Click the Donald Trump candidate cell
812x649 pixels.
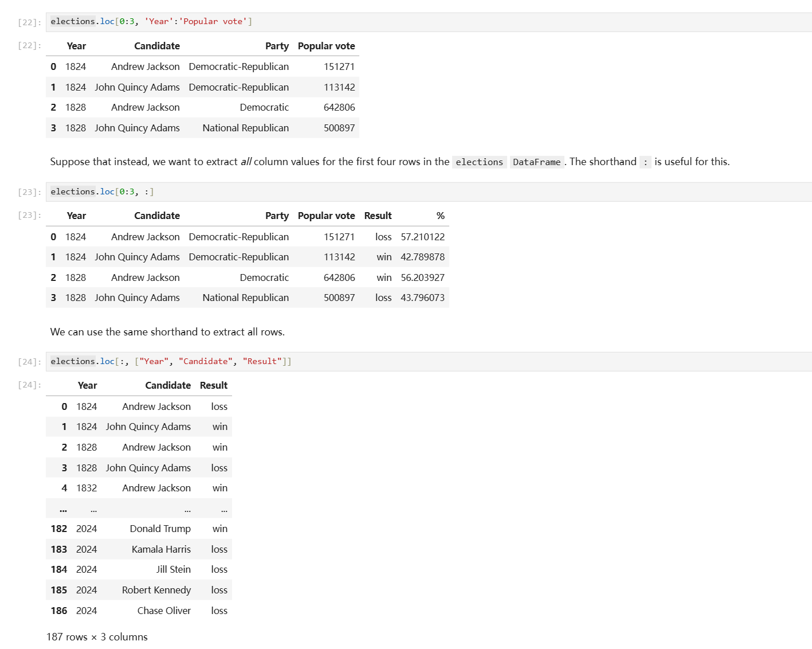coord(160,529)
